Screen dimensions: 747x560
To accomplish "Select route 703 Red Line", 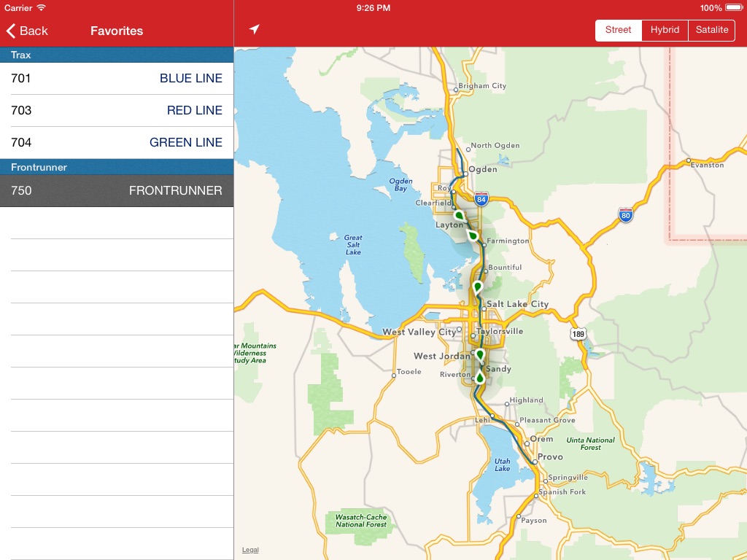I will [x=117, y=111].
